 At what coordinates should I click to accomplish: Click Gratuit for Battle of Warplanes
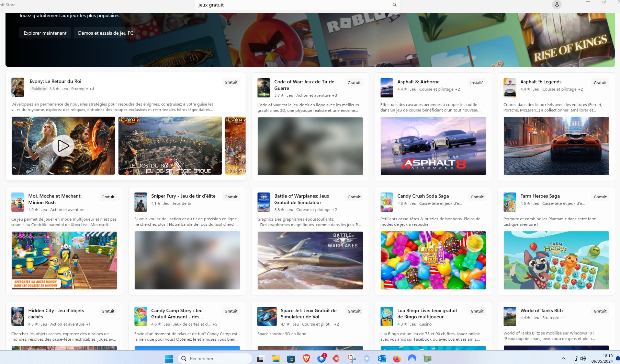[x=354, y=197]
